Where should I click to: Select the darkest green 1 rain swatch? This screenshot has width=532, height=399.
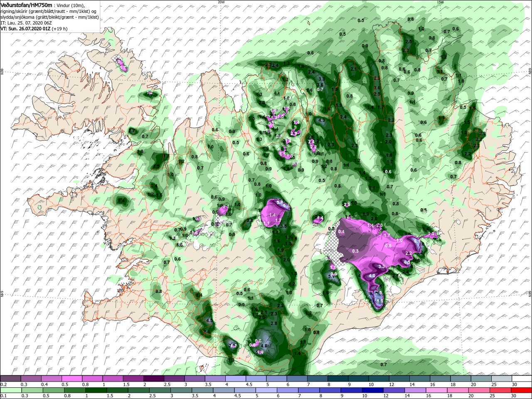pyautogui.click(x=96, y=390)
